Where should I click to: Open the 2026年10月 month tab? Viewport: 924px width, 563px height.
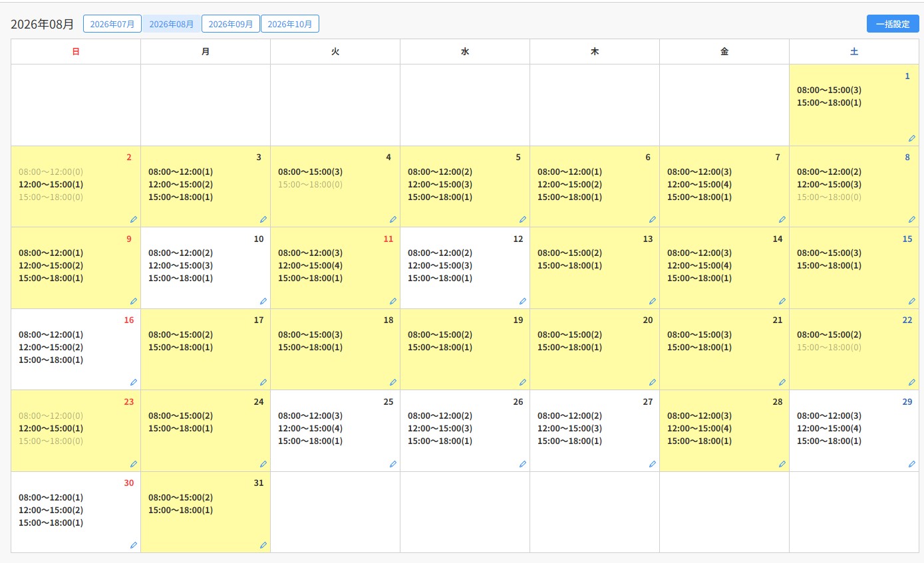(290, 24)
